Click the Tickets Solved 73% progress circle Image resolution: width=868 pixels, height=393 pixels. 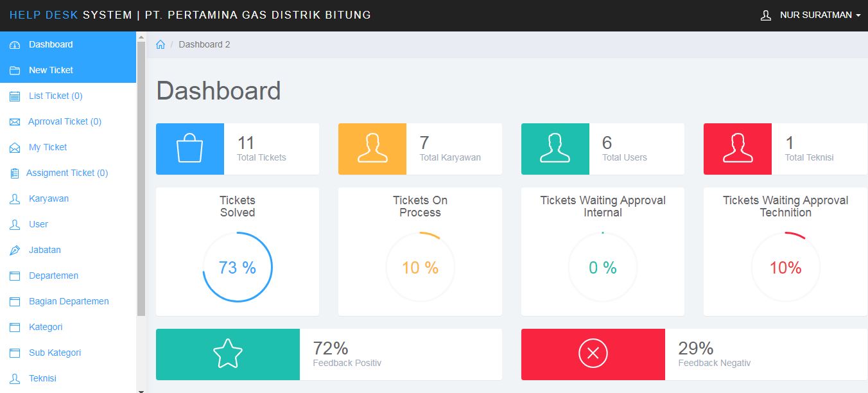[238, 267]
